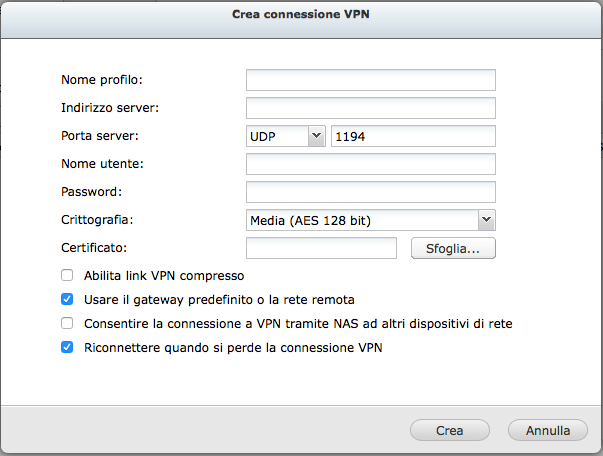603x456 pixels.
Task: Click the Crittografia dropdown arrow
Action: point(486,220)
